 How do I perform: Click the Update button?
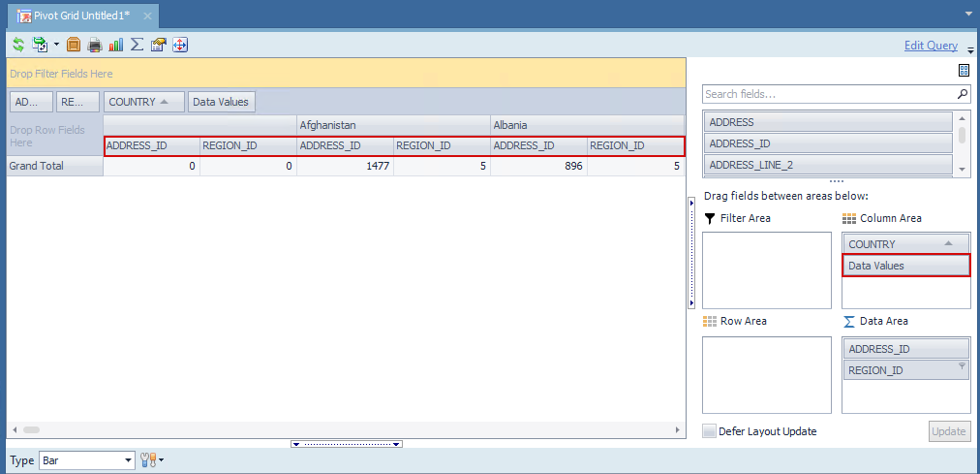tap(949, 431)
